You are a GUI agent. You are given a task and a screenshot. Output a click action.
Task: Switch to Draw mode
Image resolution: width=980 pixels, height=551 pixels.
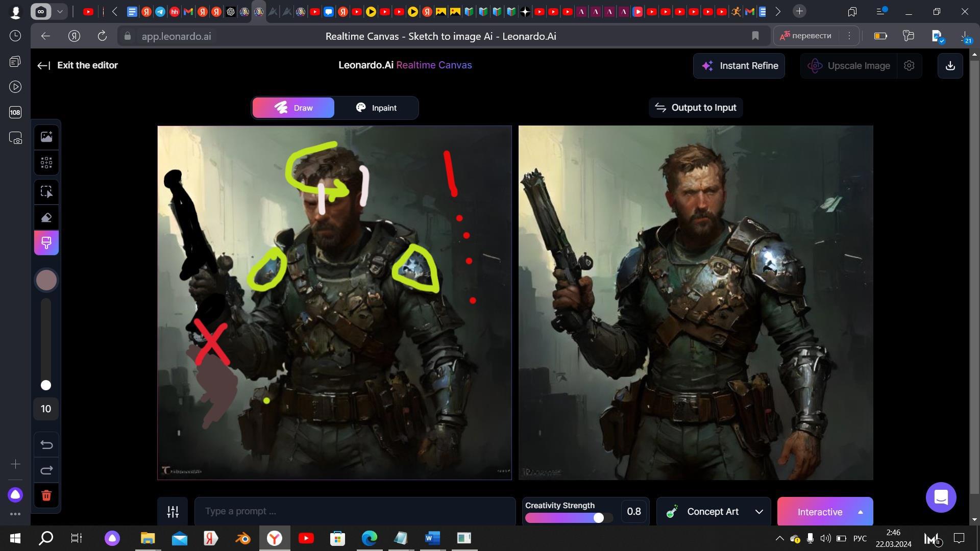point(293,108)
